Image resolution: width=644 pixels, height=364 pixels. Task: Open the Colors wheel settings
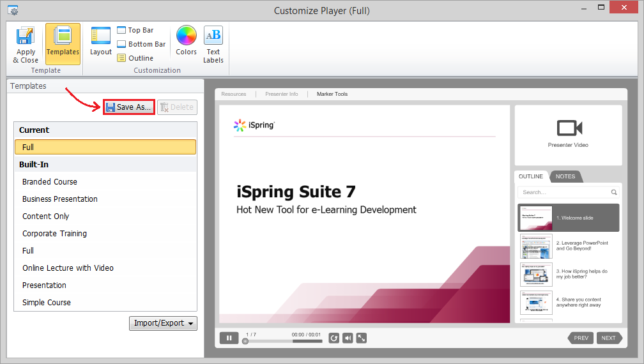pos(187,40)
